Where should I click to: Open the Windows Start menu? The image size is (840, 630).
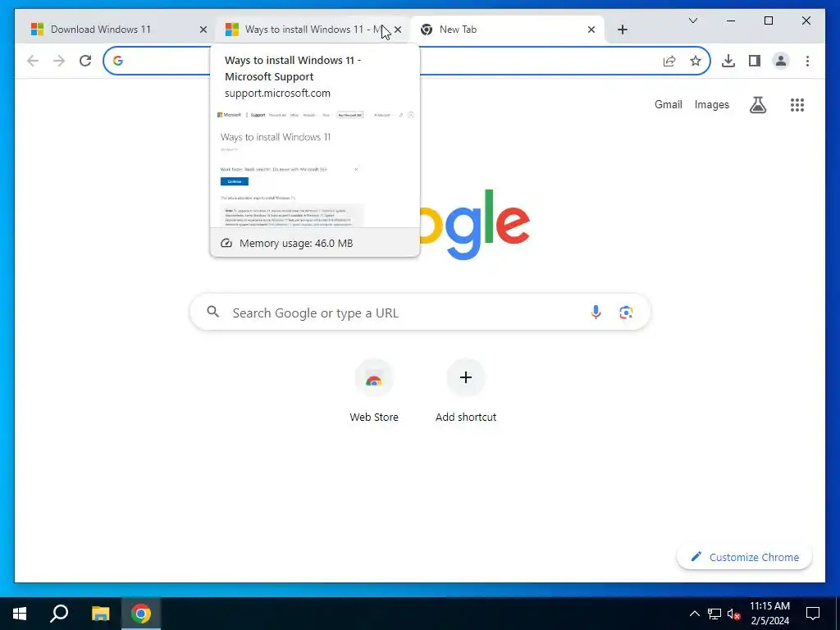click(20, 614)
